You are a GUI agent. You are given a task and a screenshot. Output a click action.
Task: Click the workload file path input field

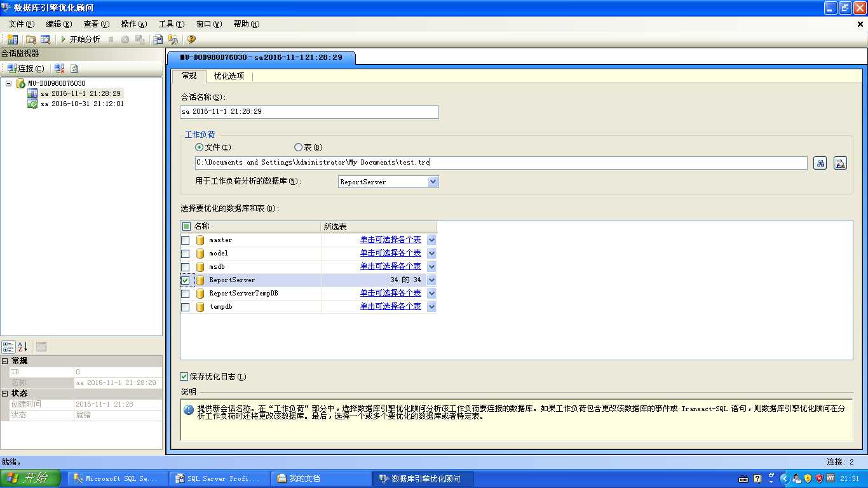coord(501,163)
